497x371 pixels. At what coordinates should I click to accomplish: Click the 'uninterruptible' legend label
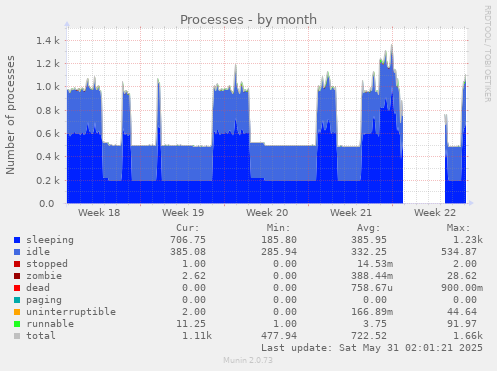tap(71, 312)
